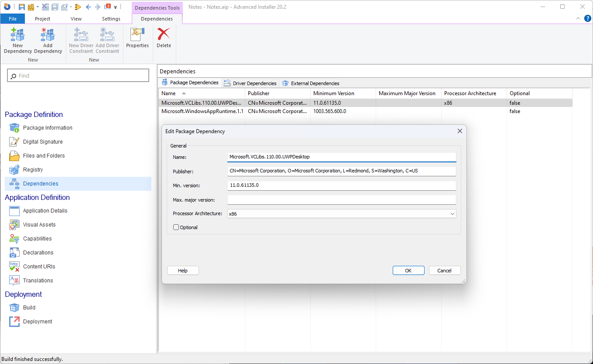Viewport: 593px width, 364px height.
Task: Select the Package Dependencies tab
Action: pyautogui.click(x=190, y=83)
